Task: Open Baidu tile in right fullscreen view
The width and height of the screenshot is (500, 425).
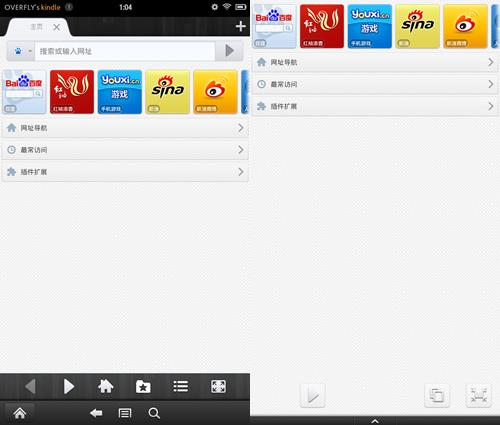Action: coord(274,26)
